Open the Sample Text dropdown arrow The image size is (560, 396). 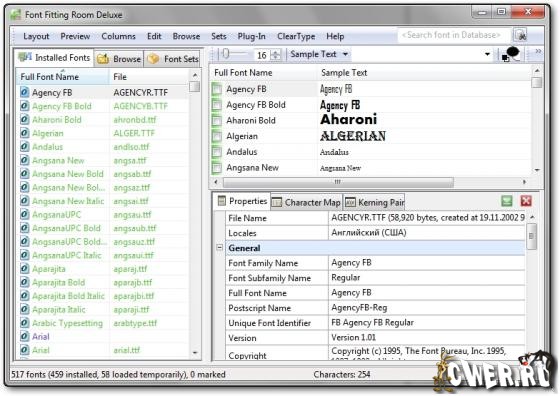(x=345, y=54)
